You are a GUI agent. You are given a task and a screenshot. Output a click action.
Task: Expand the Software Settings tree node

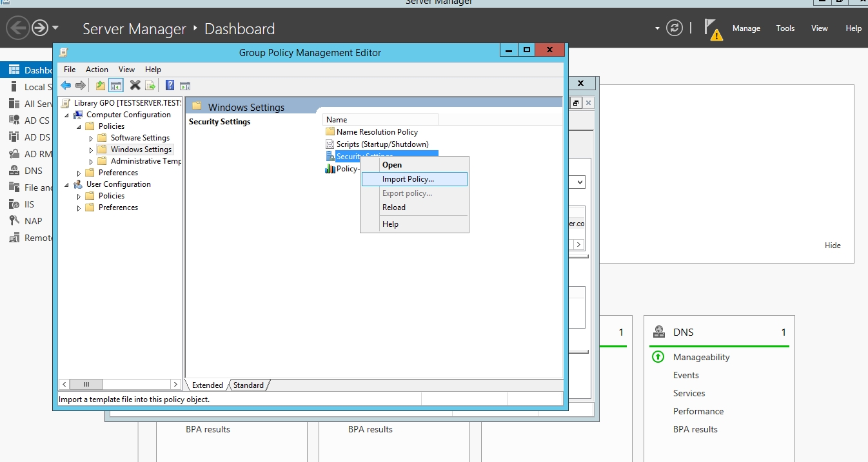pyautogui.click(x=91, y=138)
